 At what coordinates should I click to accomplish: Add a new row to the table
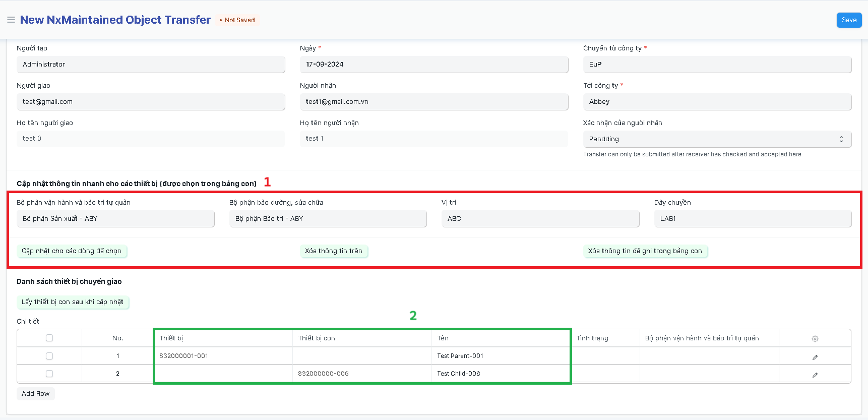(36, 394)
